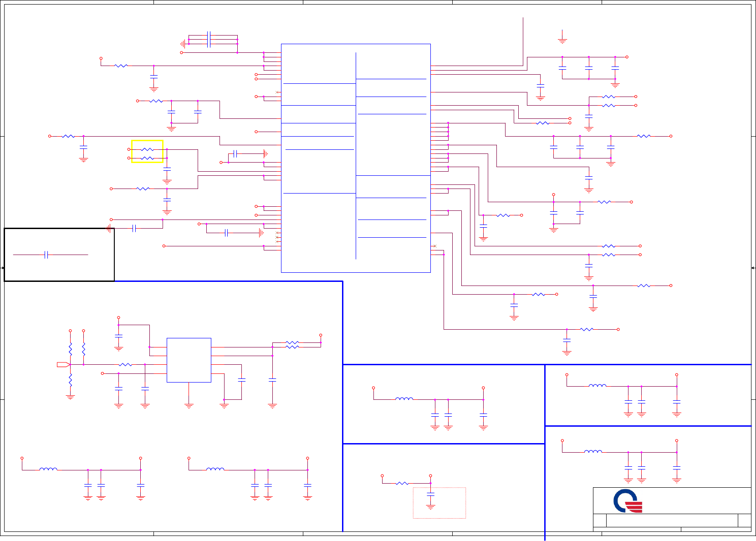Click the wide empty title cell beside the logo's lower row
This screenshot has width=756, height=541.
coord(672,521)
